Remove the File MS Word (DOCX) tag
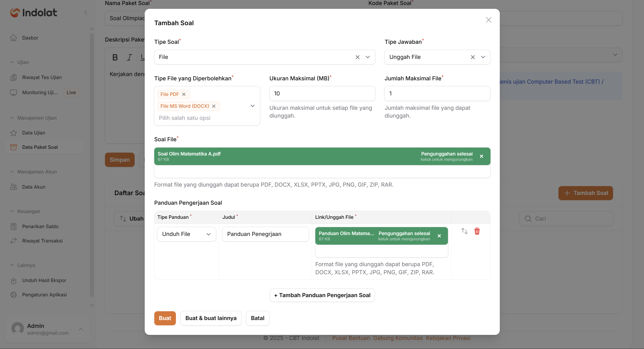Image resolution: width=644 pixels, height=349 pixels. click(x=214, y=106)
